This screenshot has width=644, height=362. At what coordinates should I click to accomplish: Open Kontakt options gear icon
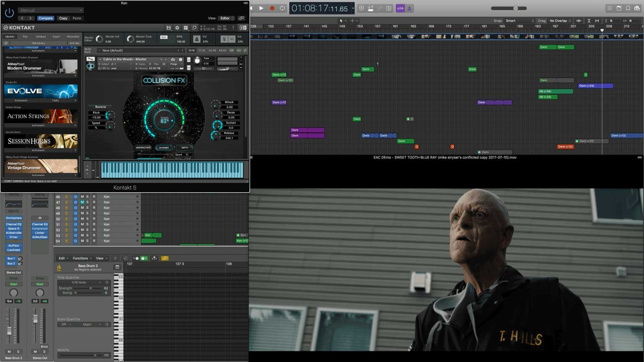[177, 28]
